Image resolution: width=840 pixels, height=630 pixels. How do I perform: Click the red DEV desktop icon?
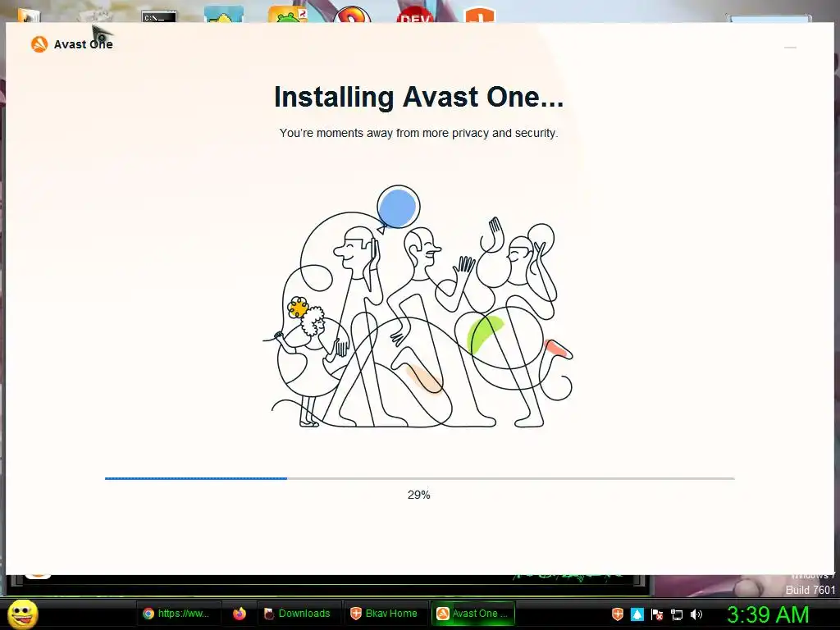415,16
